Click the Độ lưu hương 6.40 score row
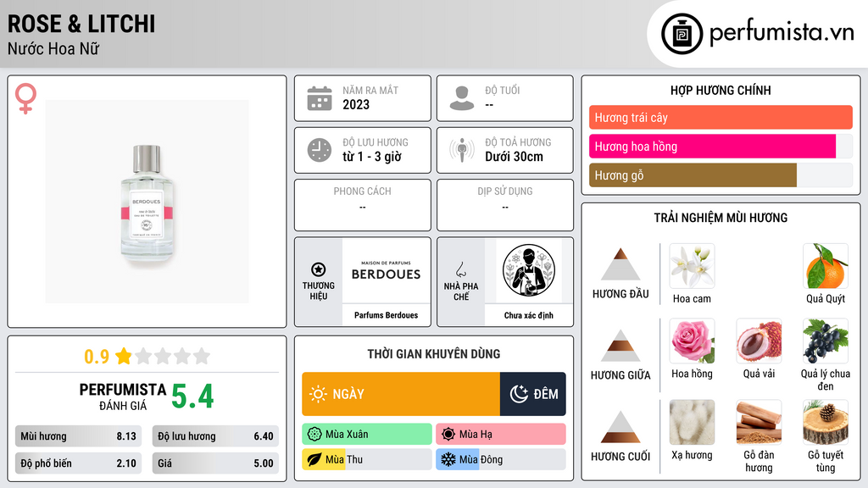The width and height of the screenshot is (868, 488). point(215,436)
